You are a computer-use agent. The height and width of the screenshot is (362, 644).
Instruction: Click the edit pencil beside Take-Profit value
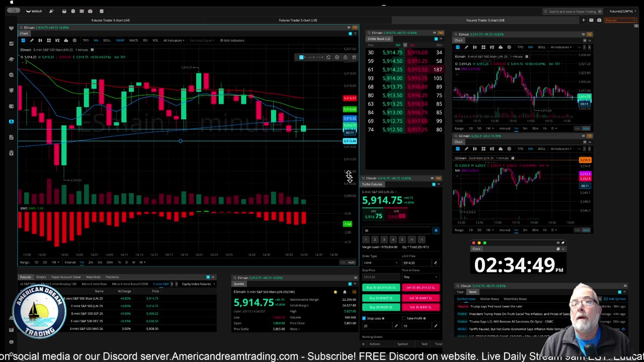point(435,326)
